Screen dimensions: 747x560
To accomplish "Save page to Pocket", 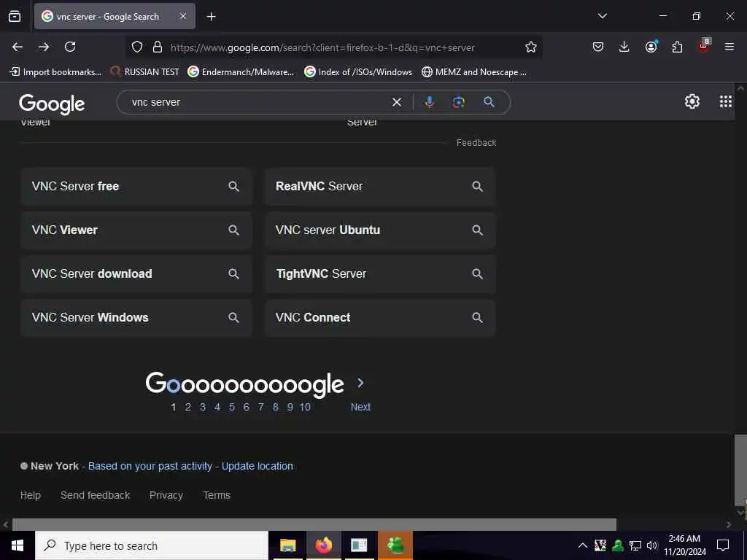I will (598, 47).
